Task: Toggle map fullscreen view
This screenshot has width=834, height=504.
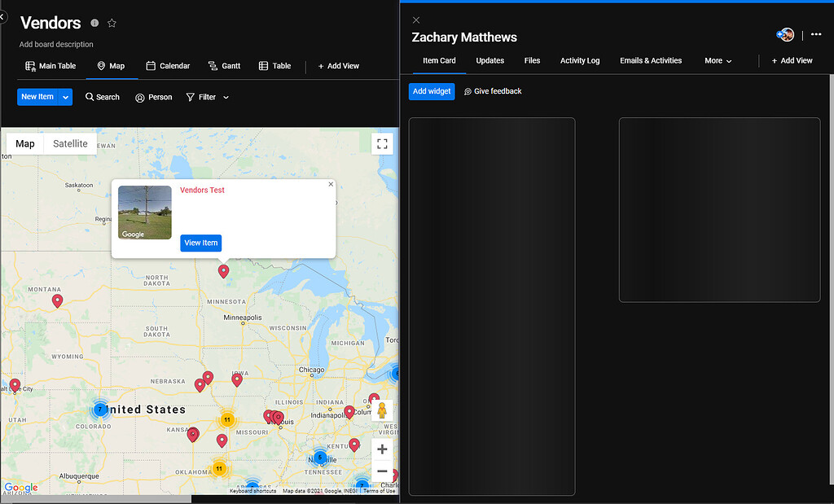Action: [382, 143]
